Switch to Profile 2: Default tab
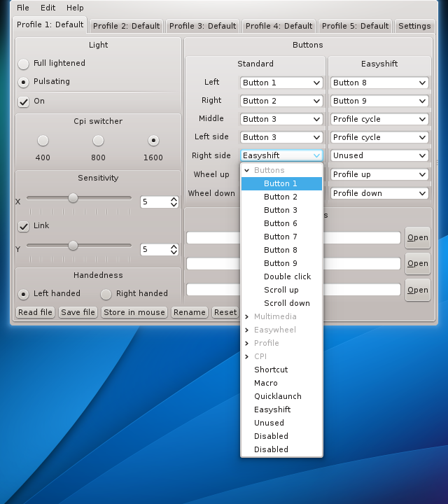This screenshot has height=504, width=448. pyautogui.click(x=126, y=26)
